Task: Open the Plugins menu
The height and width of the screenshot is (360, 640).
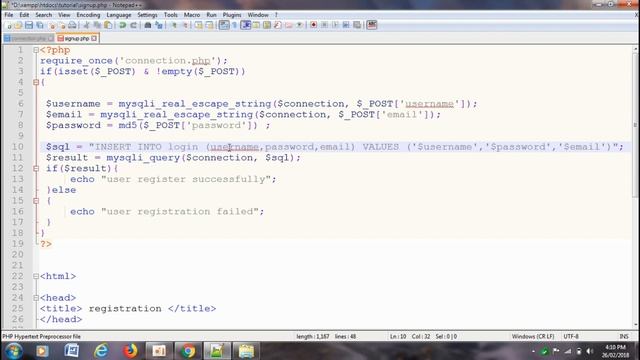Action: [232, 15]
